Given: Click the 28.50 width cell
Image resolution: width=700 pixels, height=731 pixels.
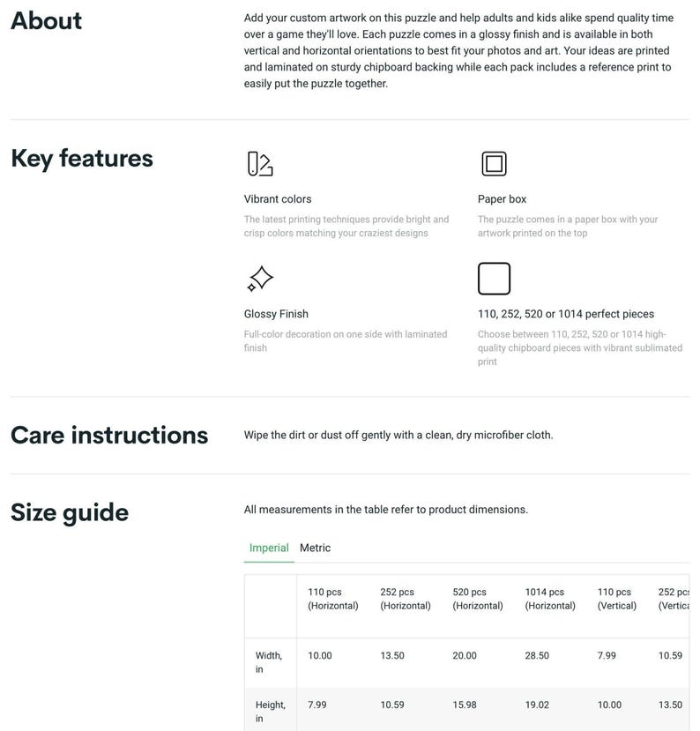Looking at the screenshot, I should click(537, 655).
